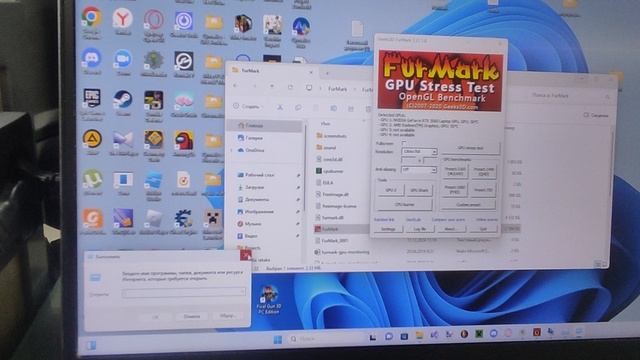Click Отмена in the Run dialog
640x360 pixels.
coord(192,316)
